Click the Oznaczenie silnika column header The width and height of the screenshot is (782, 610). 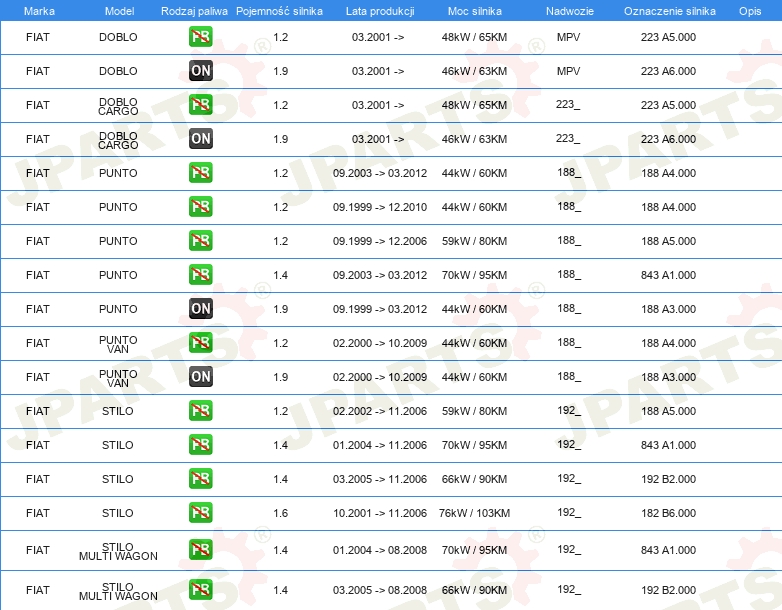point(670,11)
